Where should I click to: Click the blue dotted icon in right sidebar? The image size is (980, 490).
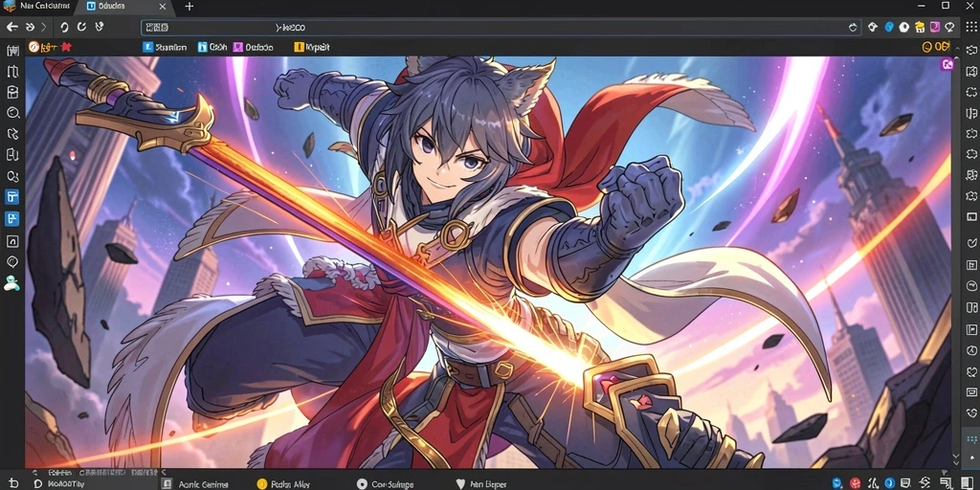970,439
